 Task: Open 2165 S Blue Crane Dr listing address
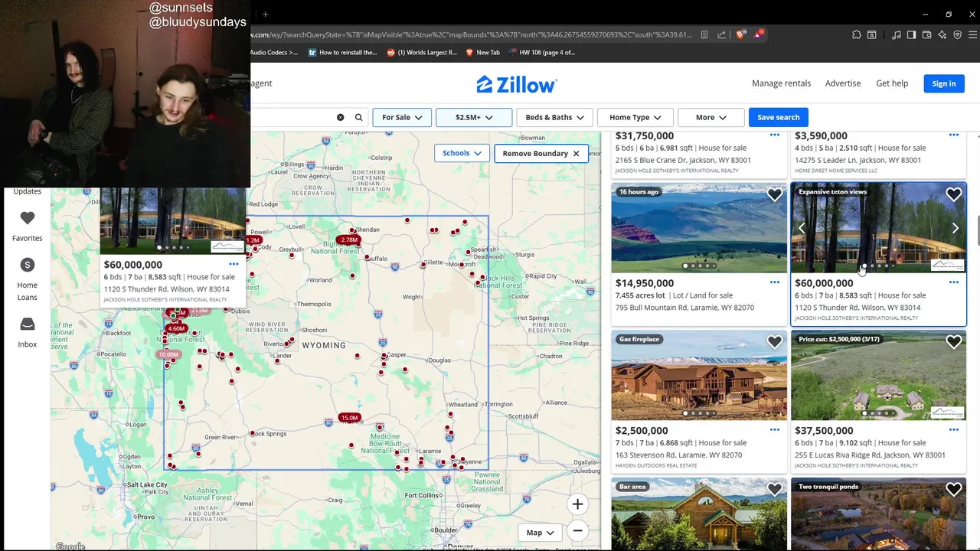pos(683,160)
